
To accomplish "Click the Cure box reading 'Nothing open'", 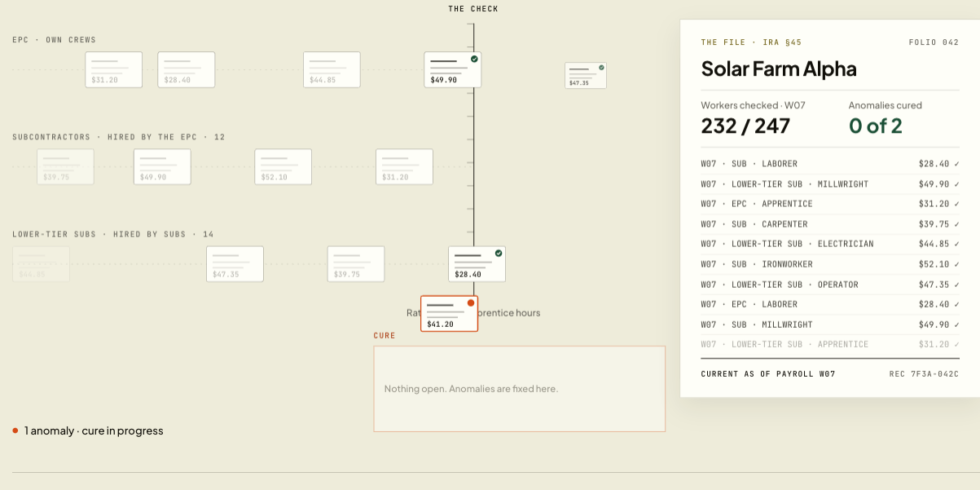I will click(520, 389).
